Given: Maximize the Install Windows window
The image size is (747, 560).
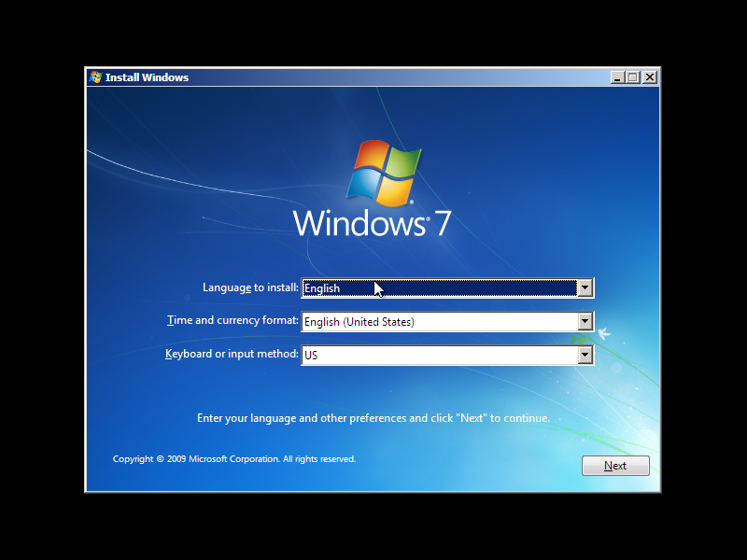Looking at the screenshot, I should pos(634,77).
